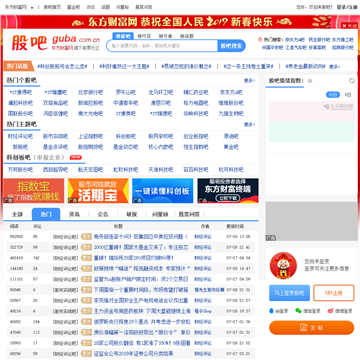Open the 股民学校吧 link
Viewport: 360px width, 360px height.
point(161,136)
